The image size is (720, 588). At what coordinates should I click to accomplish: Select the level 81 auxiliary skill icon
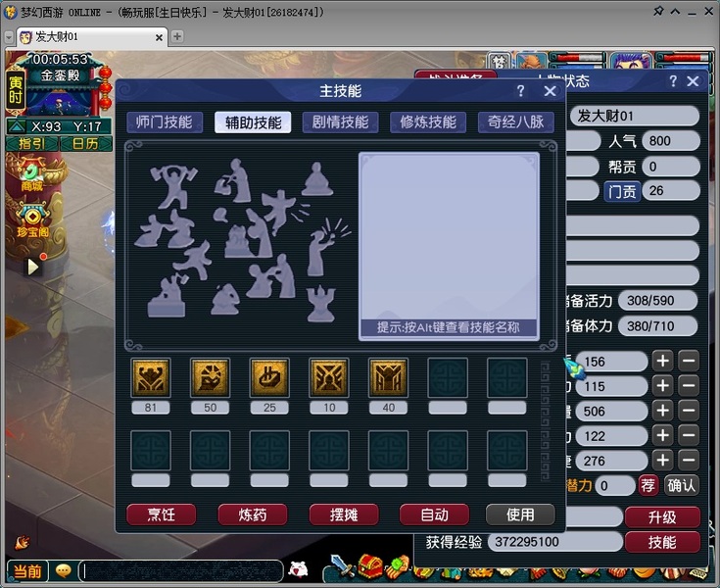click(151, 377)
